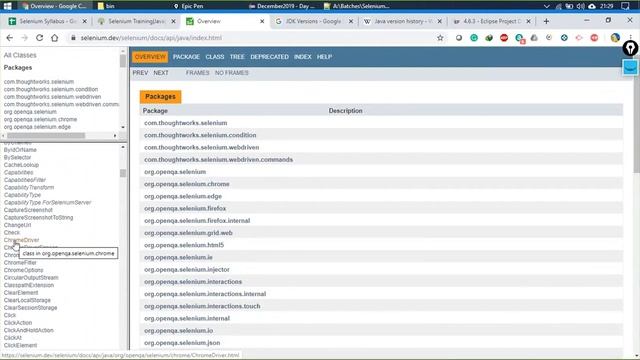Open December2019 window from taskbar
Viewport: 640px width, 360px height.
point(282,6)
